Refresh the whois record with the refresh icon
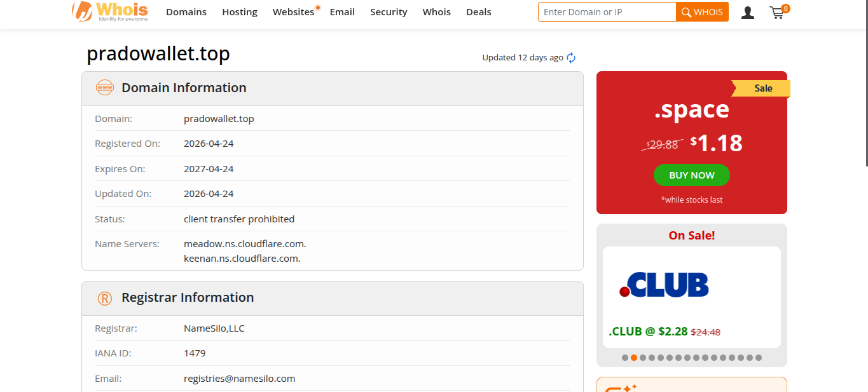This screenshot has height=392, width=868. pos(571,58)
